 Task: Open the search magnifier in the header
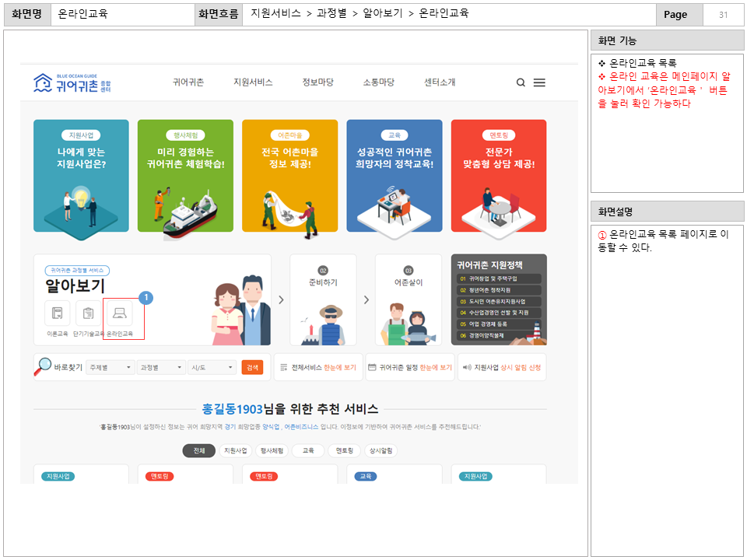coord(521,82)
